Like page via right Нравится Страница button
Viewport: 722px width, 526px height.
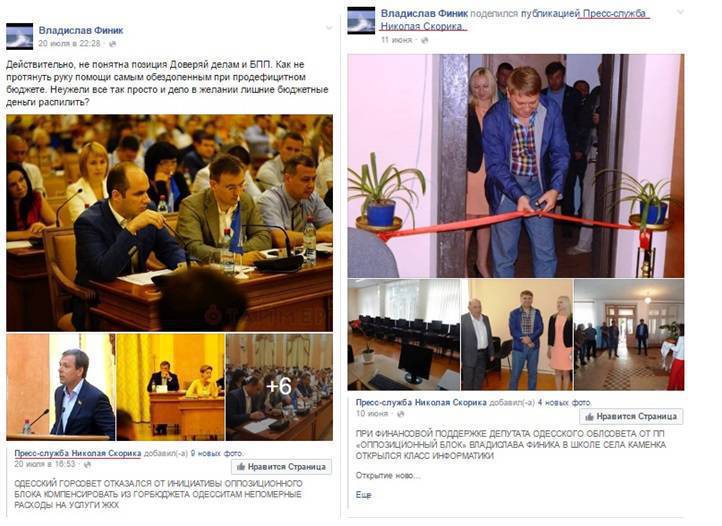pos(631,416)
